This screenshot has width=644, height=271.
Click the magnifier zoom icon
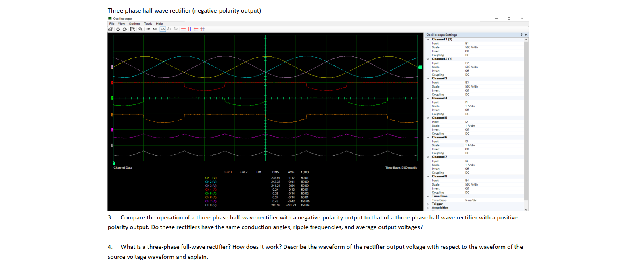pos(140,29)
